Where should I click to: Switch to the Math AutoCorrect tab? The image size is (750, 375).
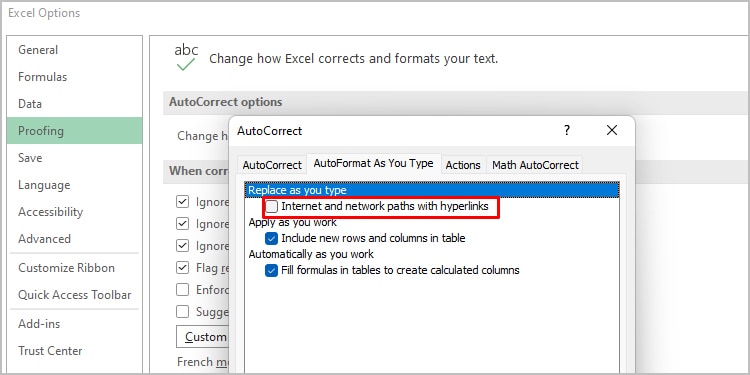point(535,165)
